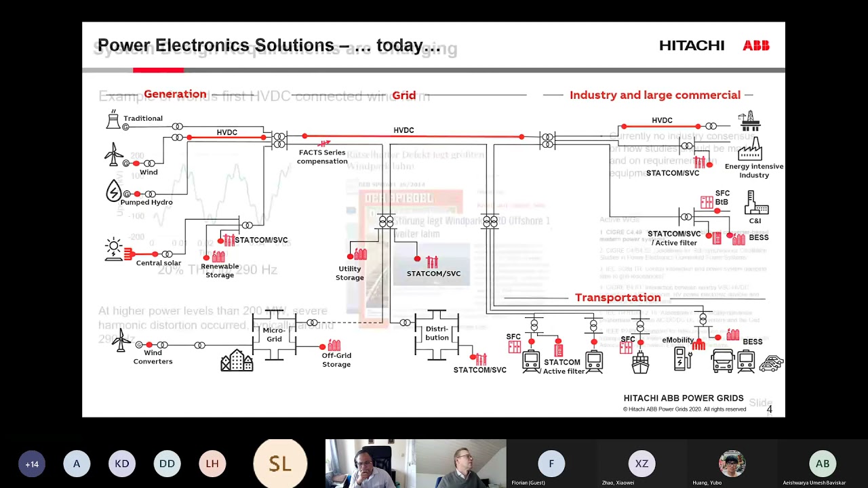Open Huang, Yubo participant photo tile
868x488 pixels.
(x=732, y=464)
